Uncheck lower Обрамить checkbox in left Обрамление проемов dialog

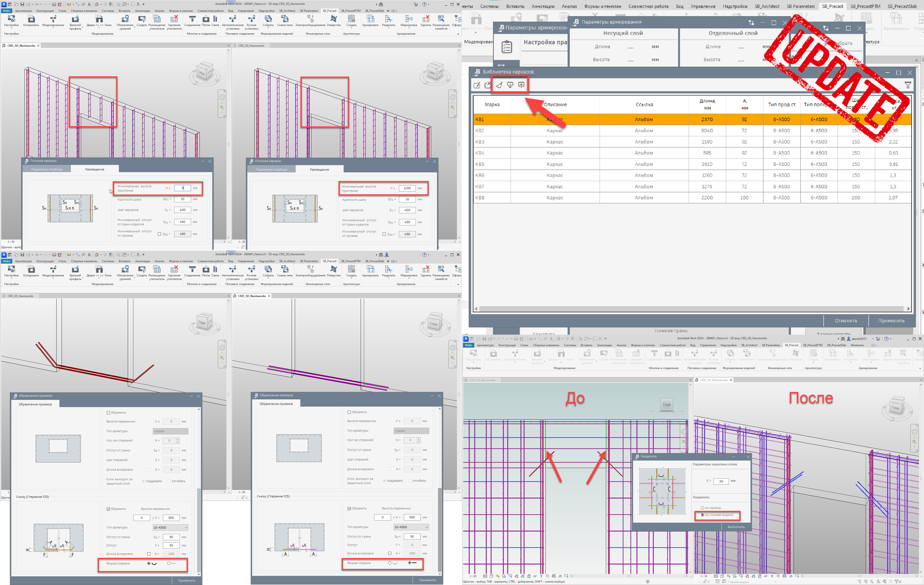pos(108,509)
